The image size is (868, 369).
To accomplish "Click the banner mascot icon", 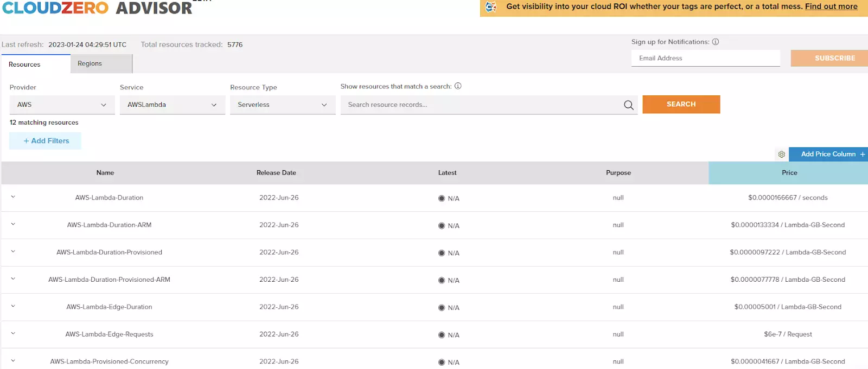I will coord(491,7).
